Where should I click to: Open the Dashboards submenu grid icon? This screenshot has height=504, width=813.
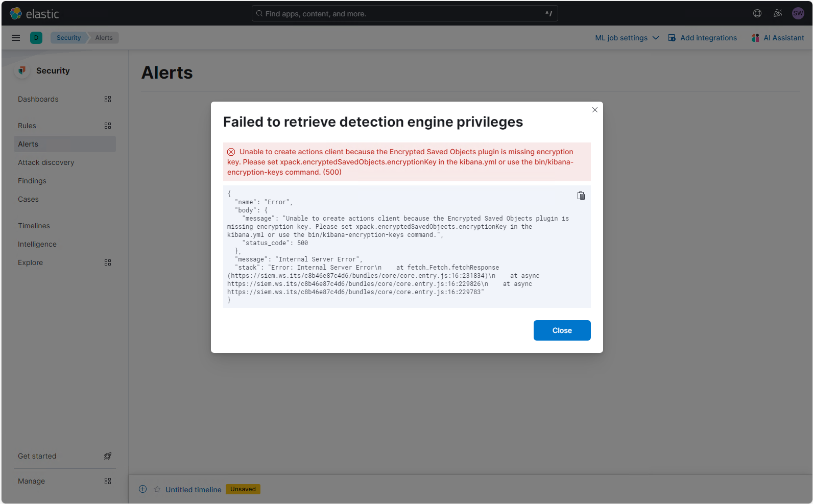point(108,99)
